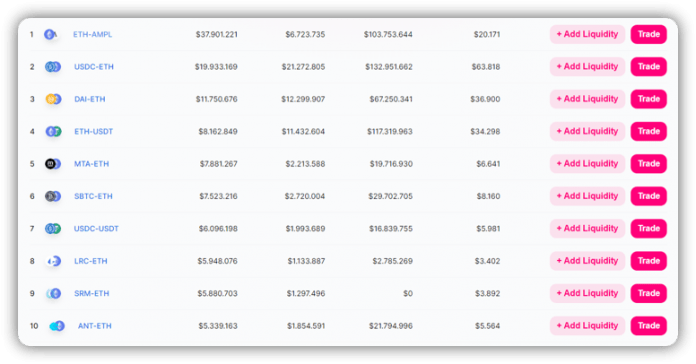Click the USDC-ETH pair token icon

coord(53,67)
